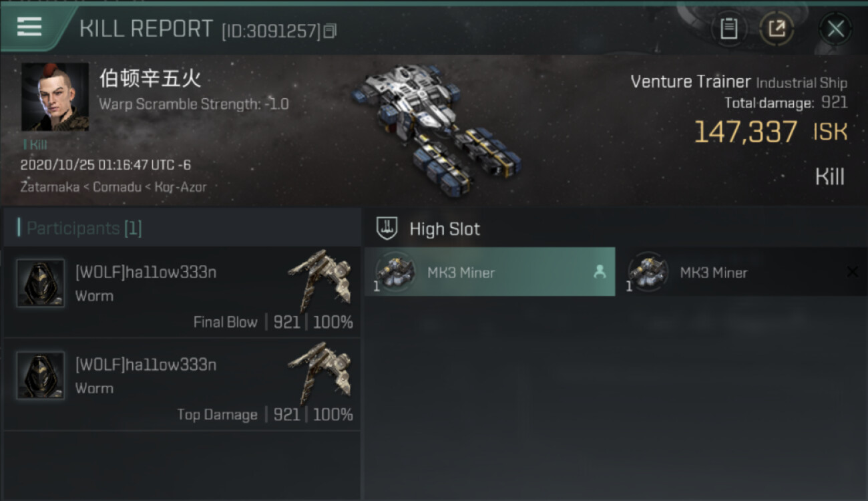This screenshot has width=868, height=501.
Task: View the Top Damage Worm ship icon
Action: (320, 371)
